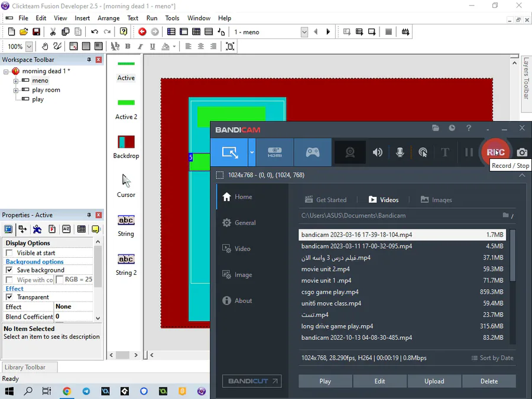Toggle Bold text formatting
532x399 pixels.
click(x=128, y=47)
